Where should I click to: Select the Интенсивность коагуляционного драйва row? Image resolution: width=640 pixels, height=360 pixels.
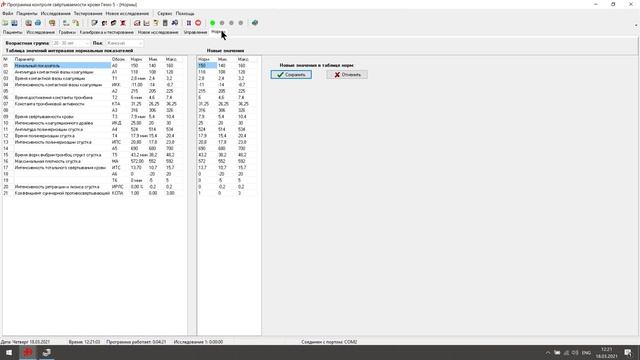coord(94,123)
